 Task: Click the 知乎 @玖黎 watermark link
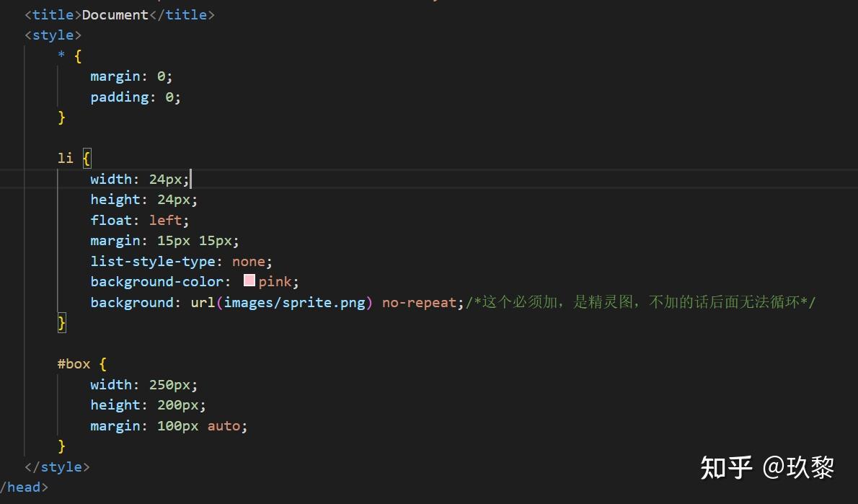click(766, 469)
